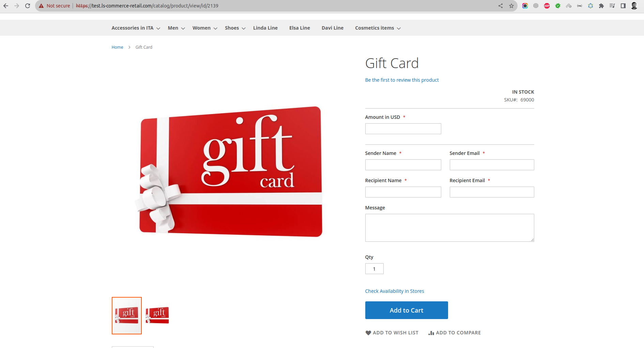Image resolution: width=644 pixels, height=348 pixels.
Task: Click the share icon in address bar
Action: click(x=501, y=6)
